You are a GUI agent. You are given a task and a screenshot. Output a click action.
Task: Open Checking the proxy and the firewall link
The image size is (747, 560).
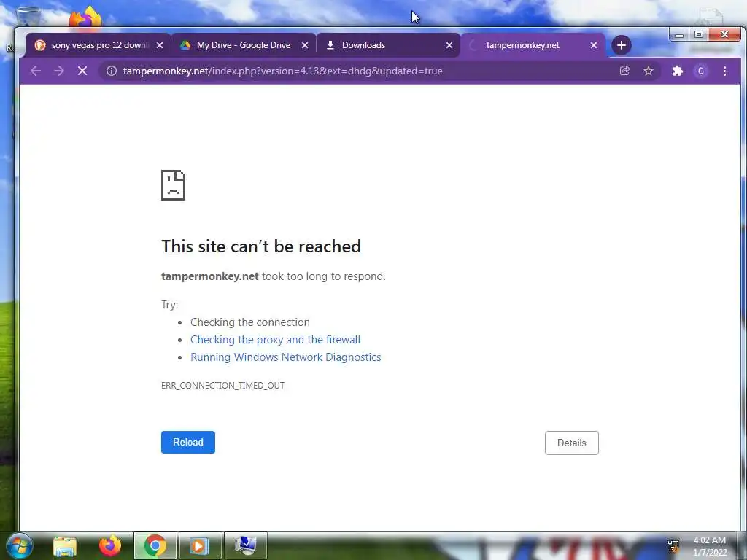point(275,340)
